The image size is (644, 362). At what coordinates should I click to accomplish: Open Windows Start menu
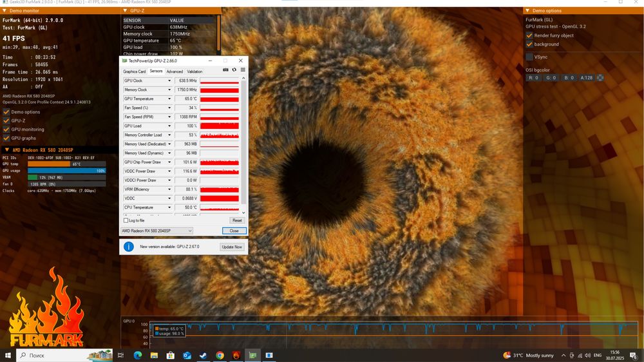click(x=7, y=356)
